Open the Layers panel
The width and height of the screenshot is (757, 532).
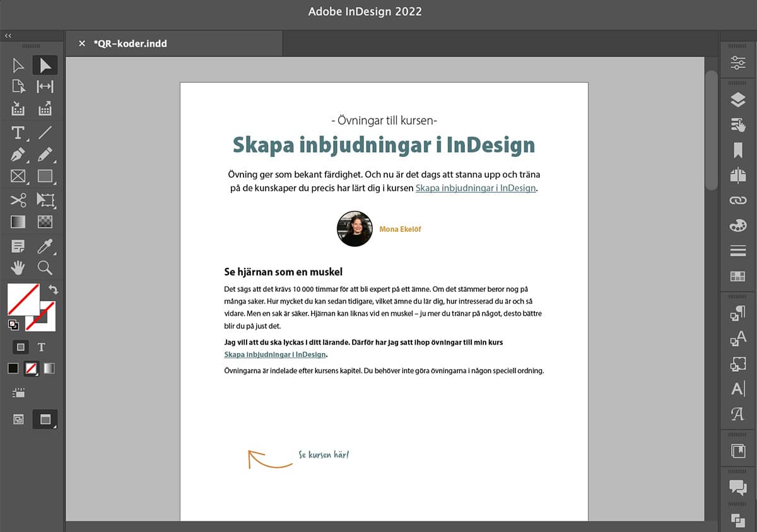click(737, 100)
